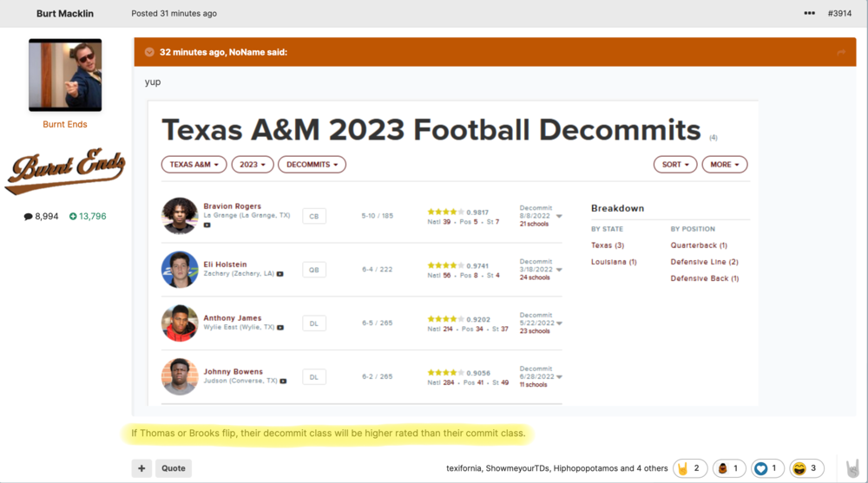Screen dimensions: 868x483
Task: Click the laughing face reaction count
Action: 806,468
